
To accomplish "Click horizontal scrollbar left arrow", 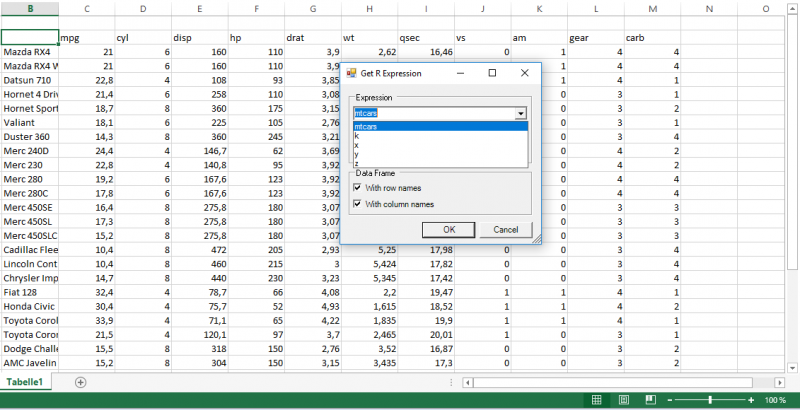I will click(468, 382).
